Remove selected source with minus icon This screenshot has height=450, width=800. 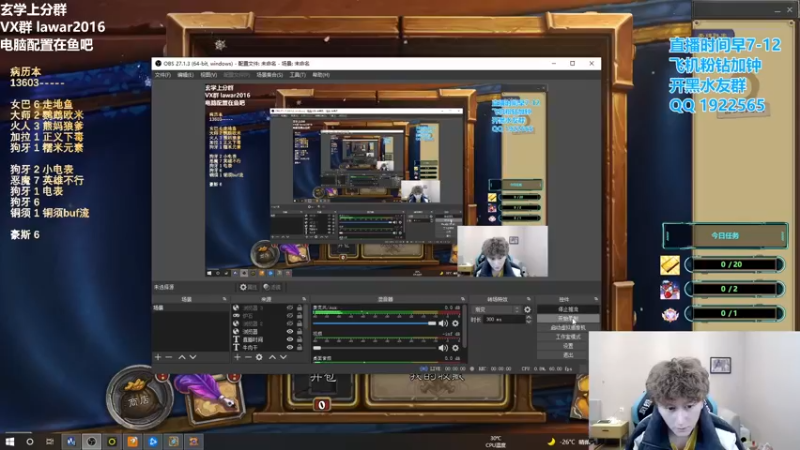[x=248, y=357]
